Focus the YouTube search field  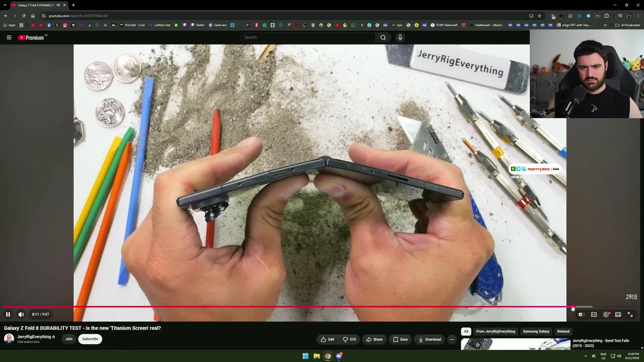point(307,37)
